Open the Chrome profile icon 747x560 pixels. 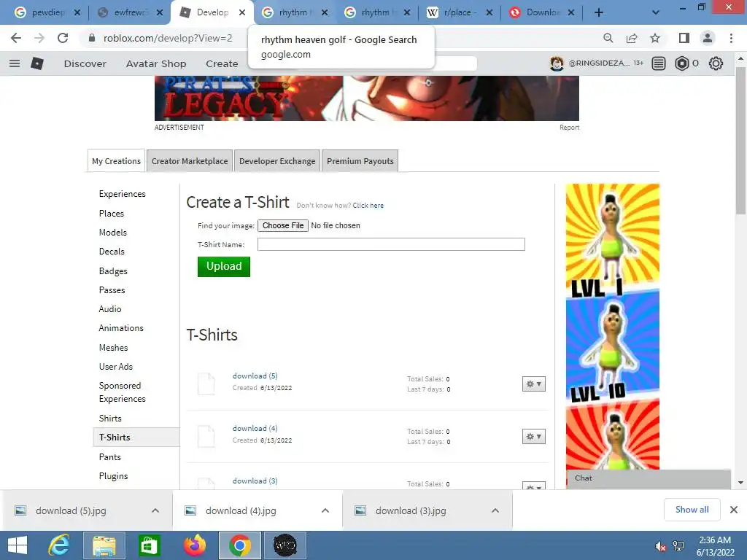click(708, 38)
